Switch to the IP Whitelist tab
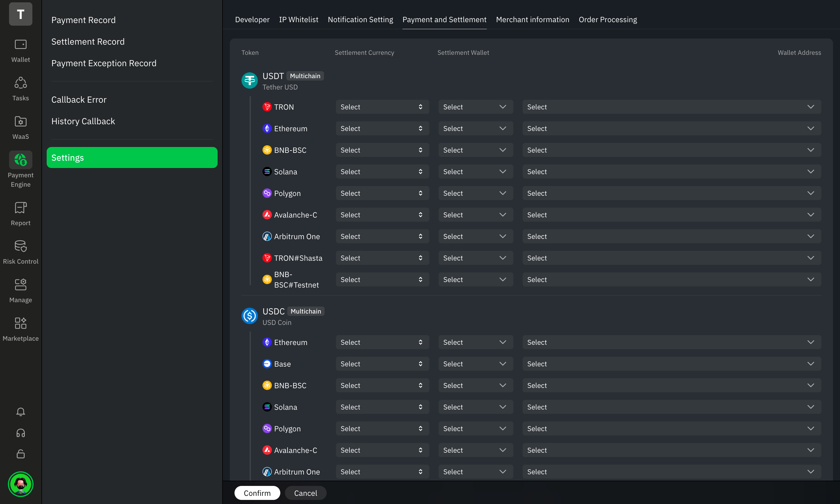 (x=298, y=20)
